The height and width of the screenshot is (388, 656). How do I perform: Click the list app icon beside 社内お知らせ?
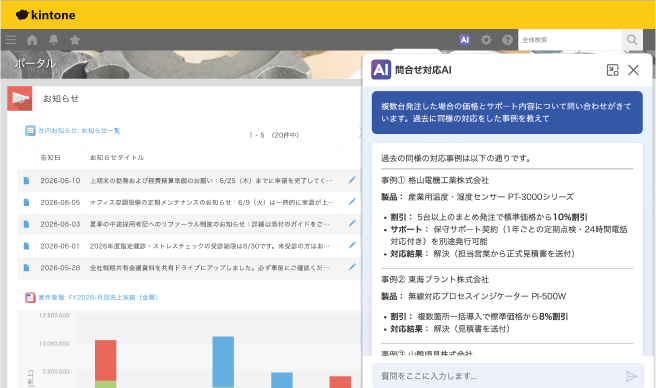click(x=30, y=131)
